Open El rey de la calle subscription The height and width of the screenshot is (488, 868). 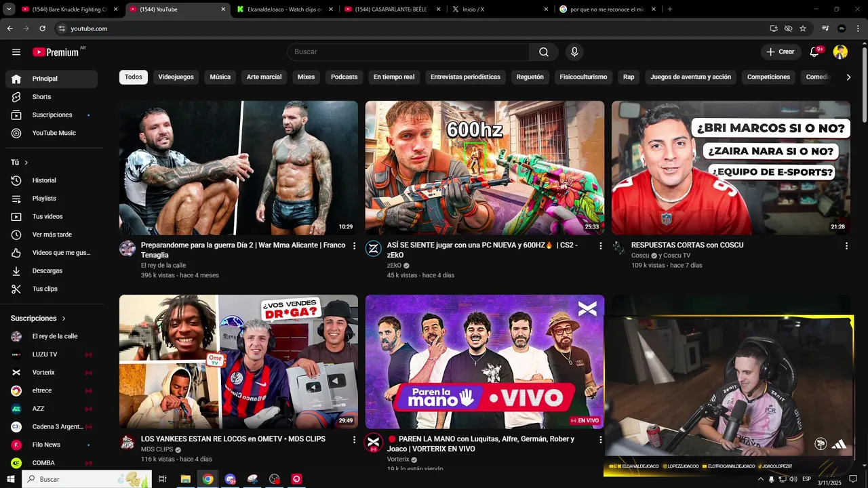(52, 336)
